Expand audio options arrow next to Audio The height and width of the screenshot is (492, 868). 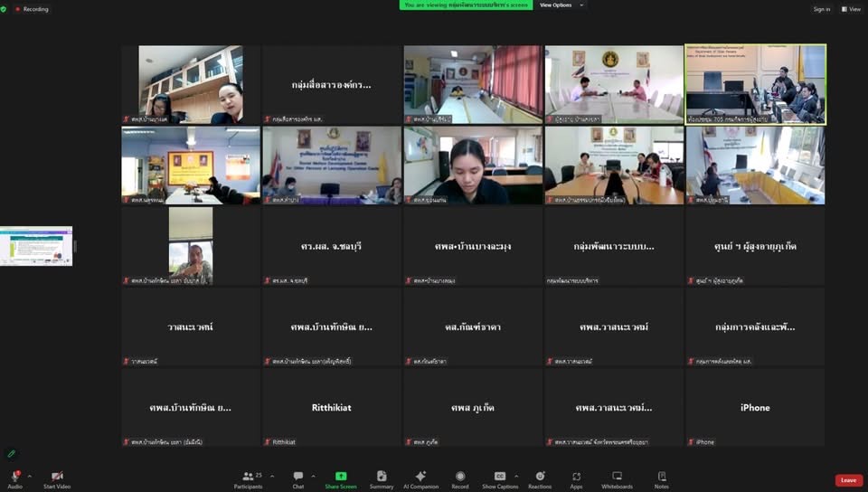[29, 476]
